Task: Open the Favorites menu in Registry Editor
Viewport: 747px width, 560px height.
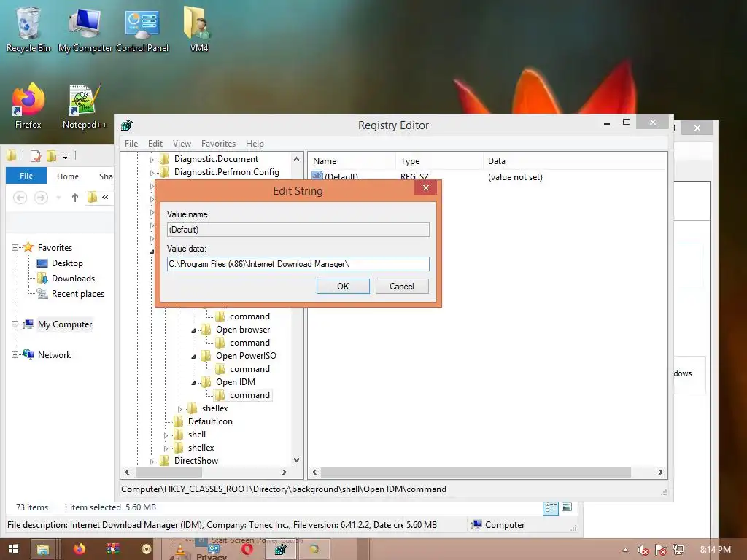Action: [x=218, y=144]
